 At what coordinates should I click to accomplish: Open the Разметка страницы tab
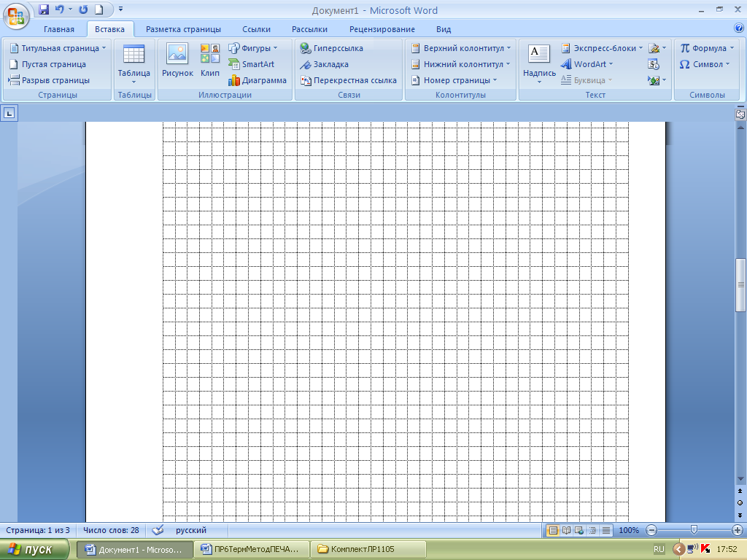(x=183, y=29)
